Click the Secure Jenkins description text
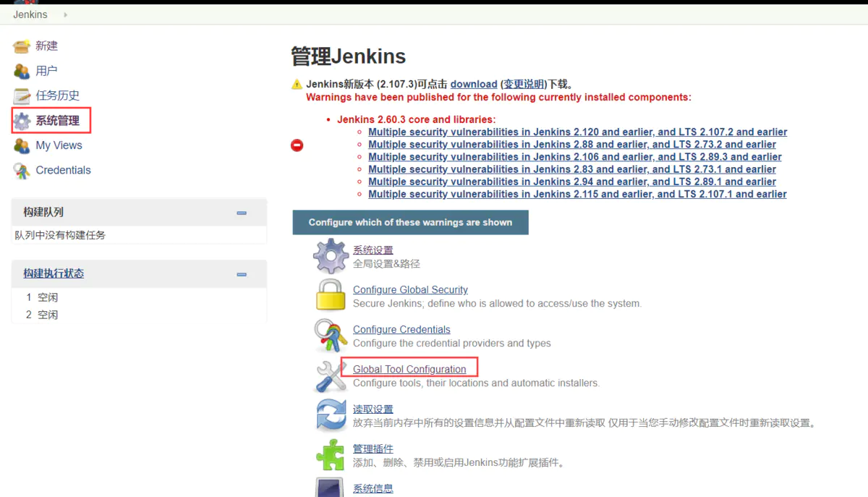This screenshot has height=497, width=868. [x=498, y=304]
